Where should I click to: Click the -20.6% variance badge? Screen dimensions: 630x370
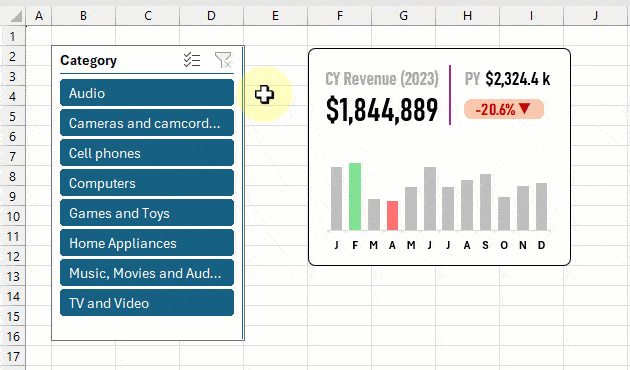click(504, 109)
